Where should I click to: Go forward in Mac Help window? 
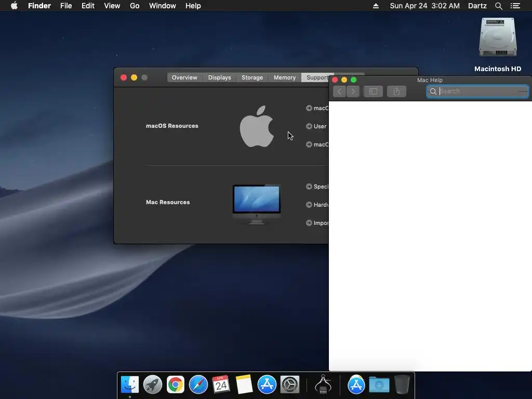pyautogui.click(x=353, y=91)
